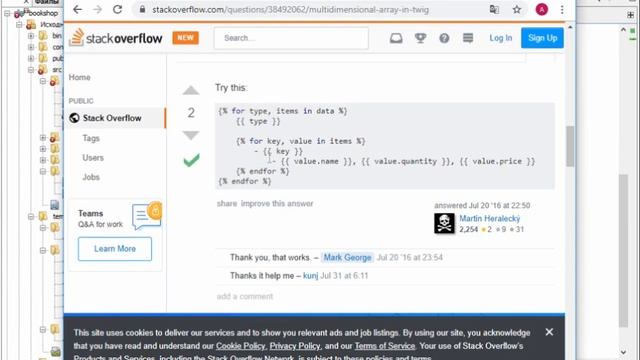Open the translate page icon
This screenshot has height=360, width=640.
coord(494,9)
